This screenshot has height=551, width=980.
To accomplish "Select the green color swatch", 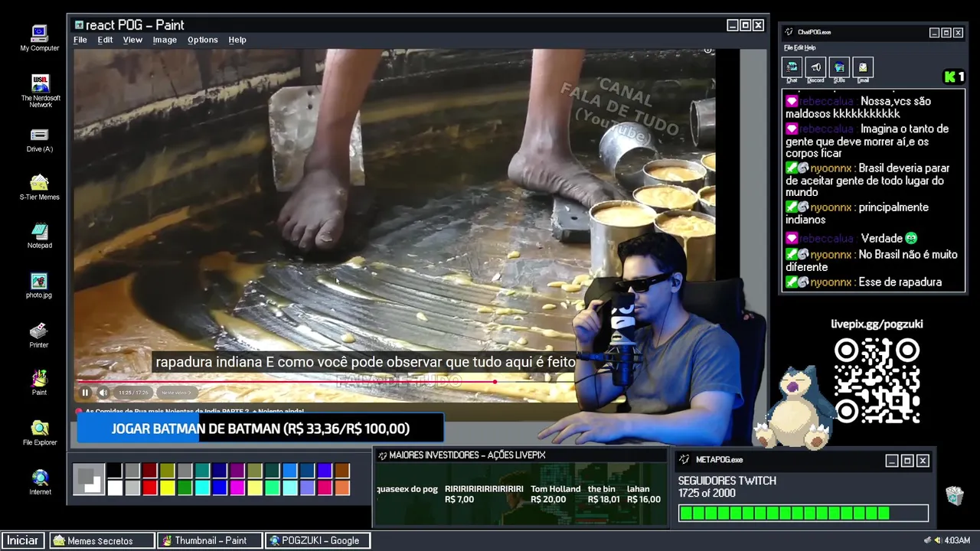I will click(x=185, y=487).
